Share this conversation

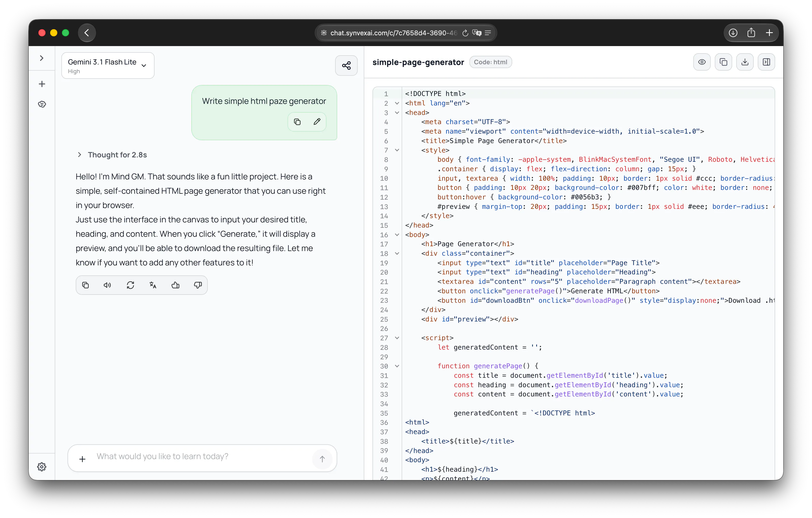(346, 66)
